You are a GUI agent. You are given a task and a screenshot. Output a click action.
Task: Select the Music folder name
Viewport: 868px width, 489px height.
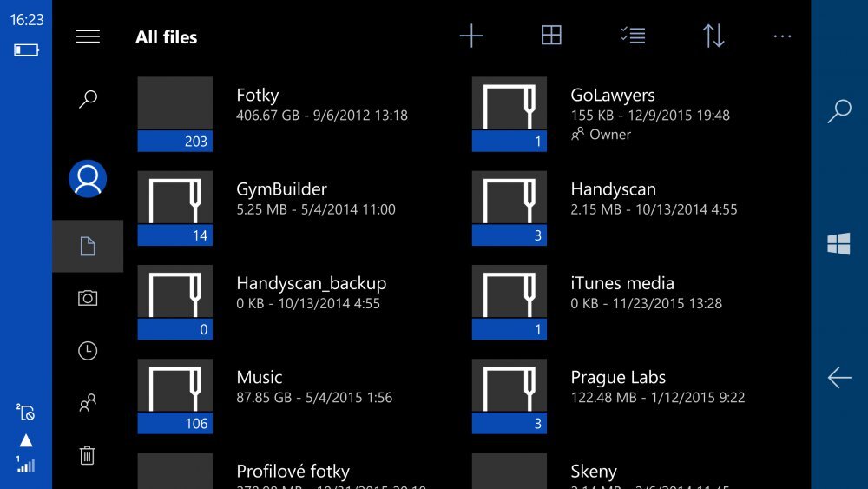[259, 377]
